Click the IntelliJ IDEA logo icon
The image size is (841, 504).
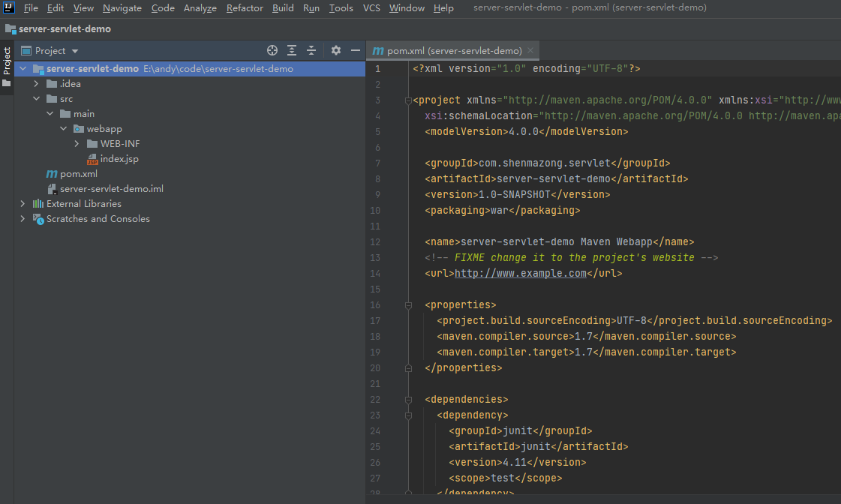click(x=8, y=7)
